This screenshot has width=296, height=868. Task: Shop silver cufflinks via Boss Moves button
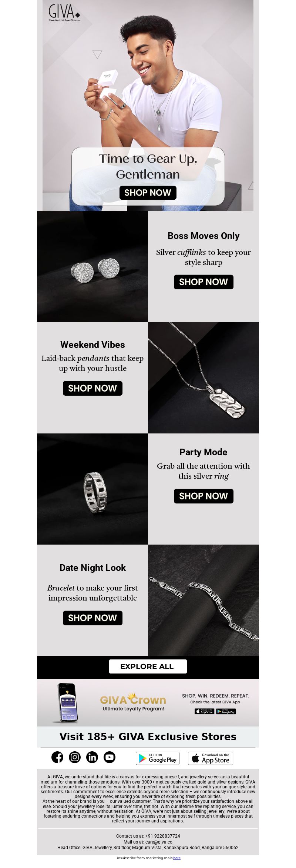[x=203, y=282]
